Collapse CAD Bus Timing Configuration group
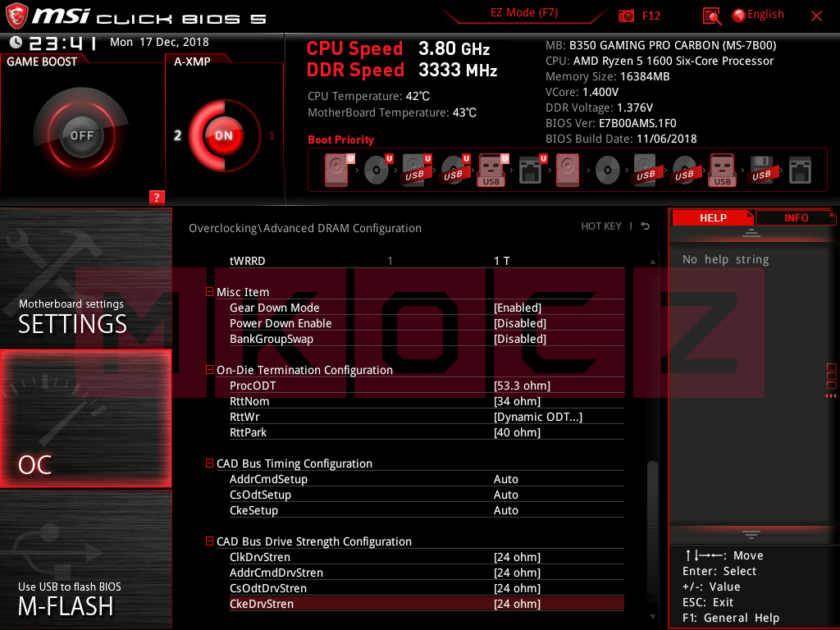This screenshot has height=630, width=840. click(209, 463)
